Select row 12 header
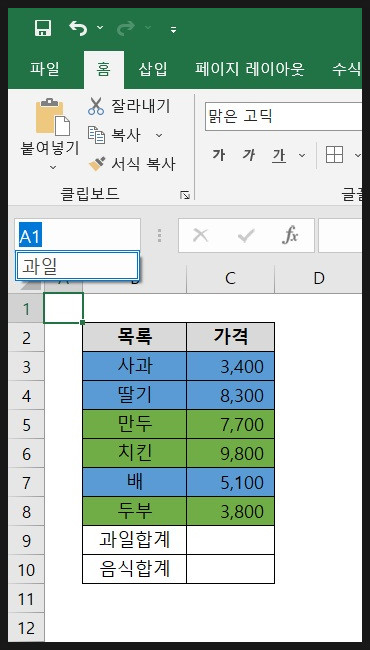370x650 pixels. tap(26, 628)
